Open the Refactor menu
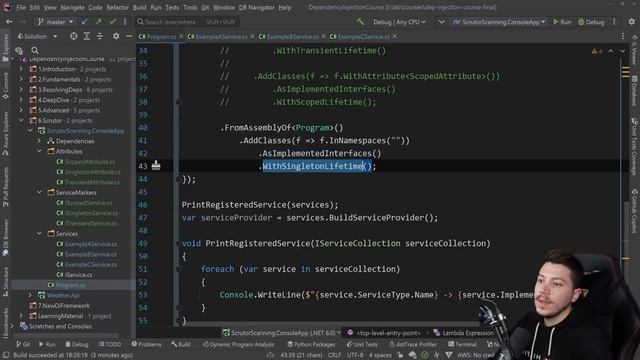This screenshot has height=360, width=640. click(x=117, y=7)
